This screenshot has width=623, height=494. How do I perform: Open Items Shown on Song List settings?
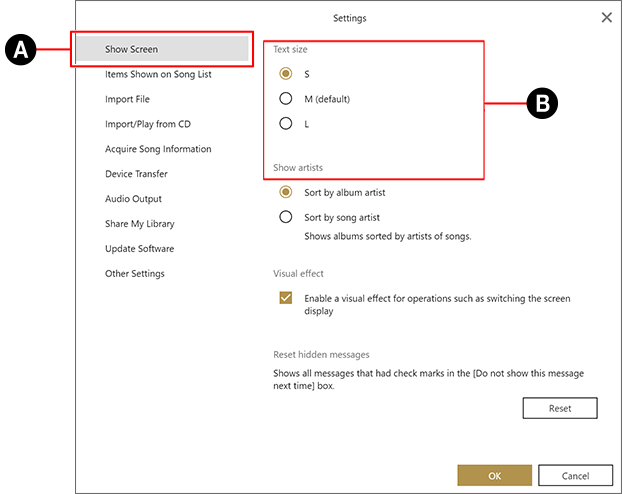pos(158,74)
